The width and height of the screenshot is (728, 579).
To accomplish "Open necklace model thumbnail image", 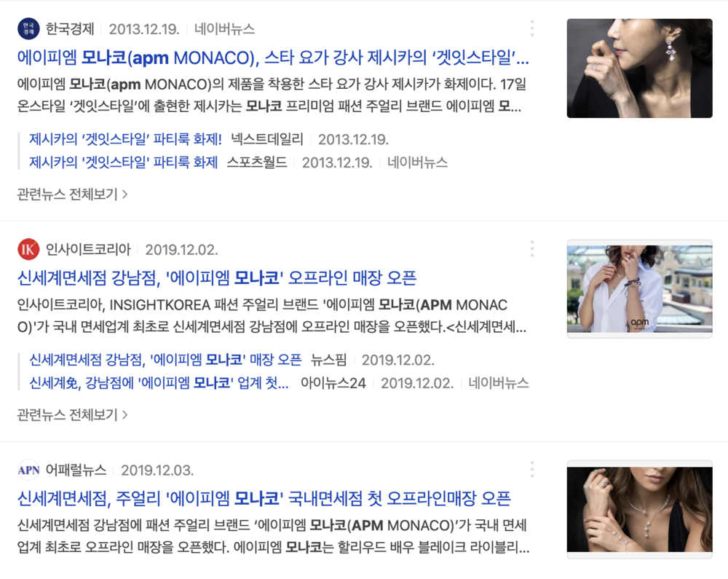I will pyautogui.click(x=639, y=509).
